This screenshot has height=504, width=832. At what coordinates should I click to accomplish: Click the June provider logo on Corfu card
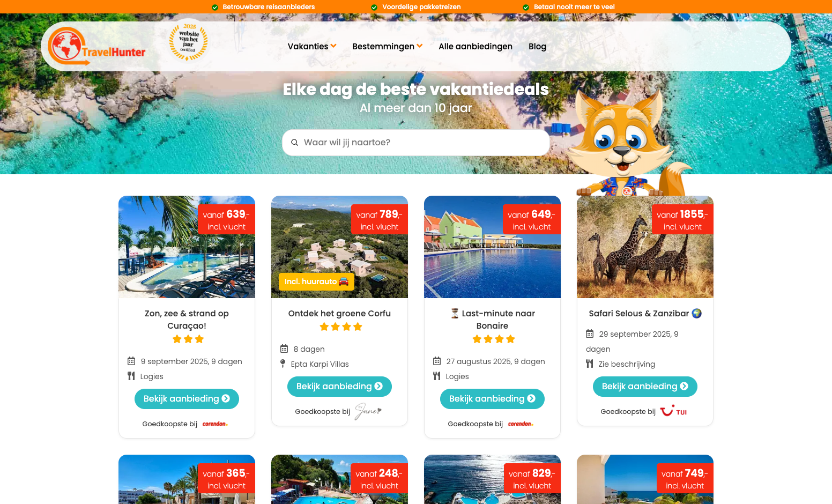click(x=368, y=411)
